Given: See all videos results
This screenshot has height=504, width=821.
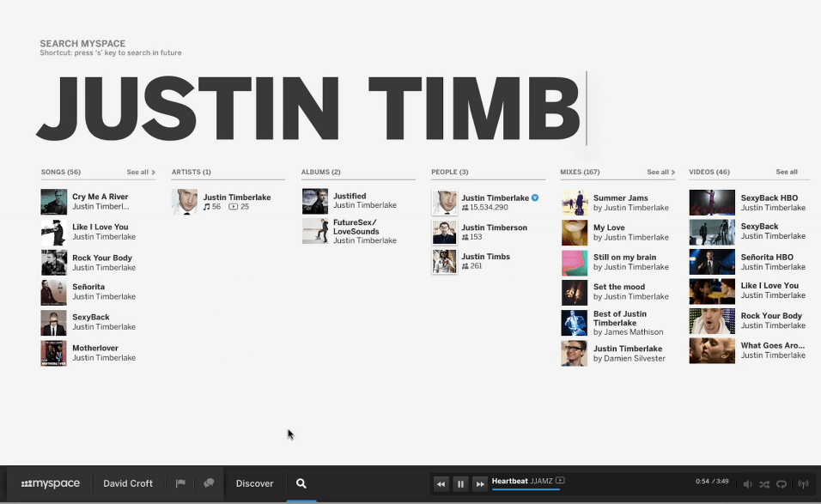Looking at the screenshot, I should (787, 172).
